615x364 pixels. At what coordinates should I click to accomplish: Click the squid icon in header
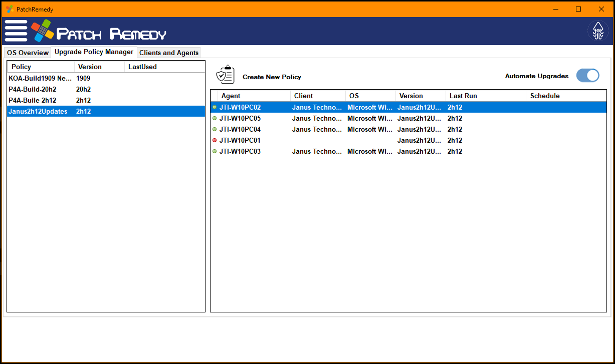tap(597, 31)
